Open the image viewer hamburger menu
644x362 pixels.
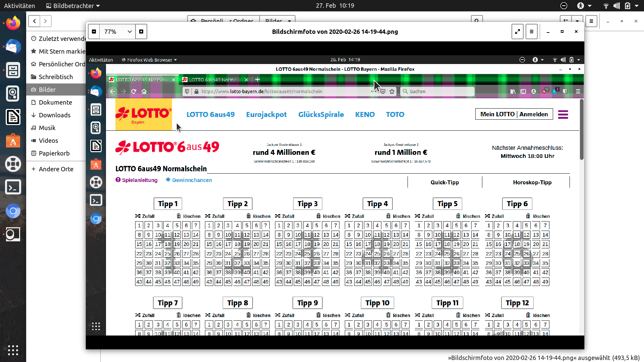[531, 32]
